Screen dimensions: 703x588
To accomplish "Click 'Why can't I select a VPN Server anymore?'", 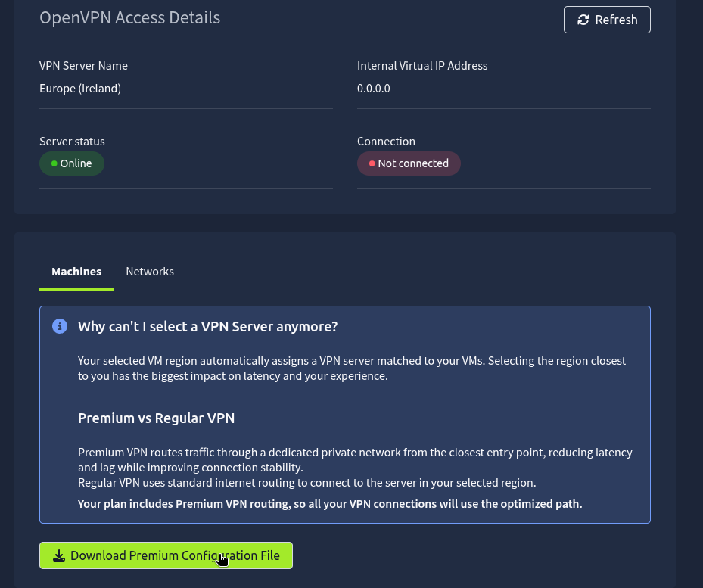I will (x=207, y=326).
